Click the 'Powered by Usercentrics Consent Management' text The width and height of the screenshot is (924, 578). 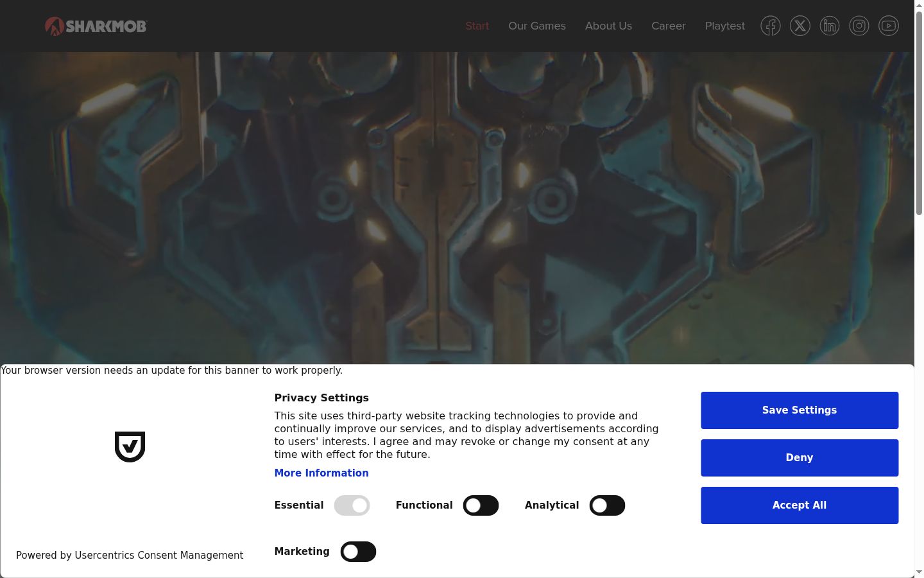point(130,556)
